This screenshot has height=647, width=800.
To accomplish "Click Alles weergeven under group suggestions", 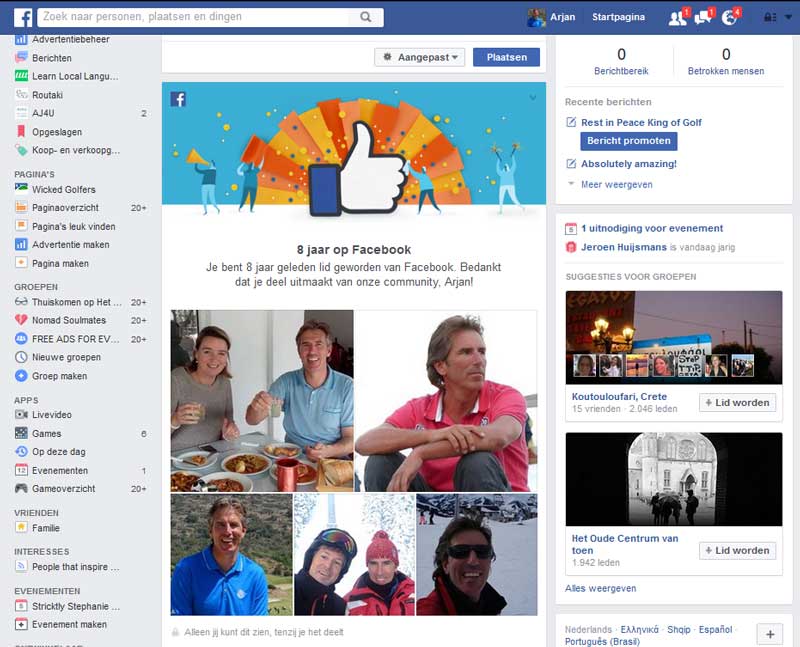I will 601,588.
